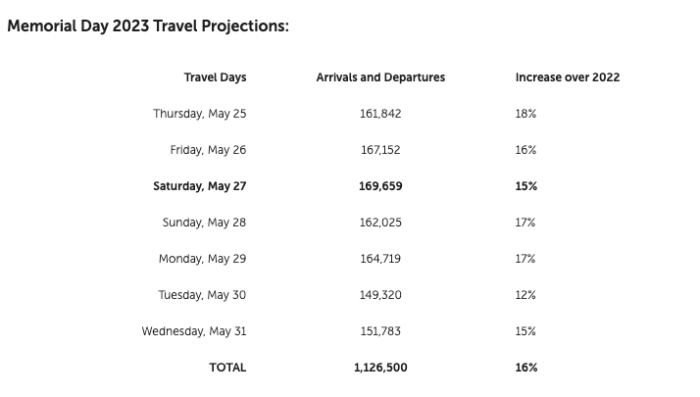The width and height of the screenshot is (700, 397).
Task: Select the TOTAL row label
Action: click(228, 368)
